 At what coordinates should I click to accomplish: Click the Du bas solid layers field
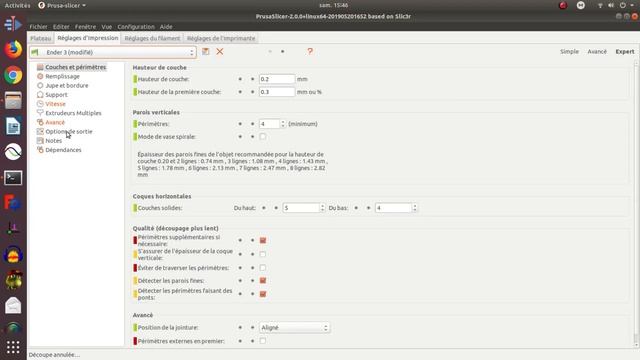point(393,208)
